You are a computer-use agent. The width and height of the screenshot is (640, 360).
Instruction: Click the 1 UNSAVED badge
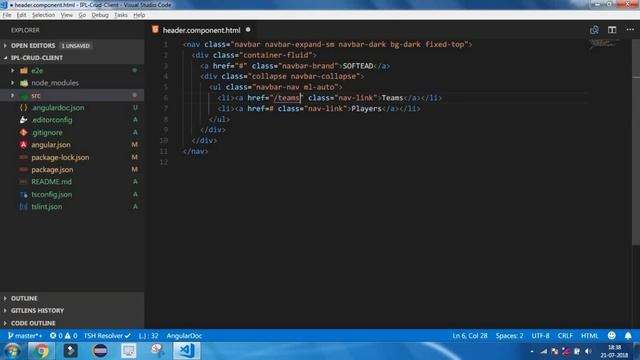click(x=76, y=46)
